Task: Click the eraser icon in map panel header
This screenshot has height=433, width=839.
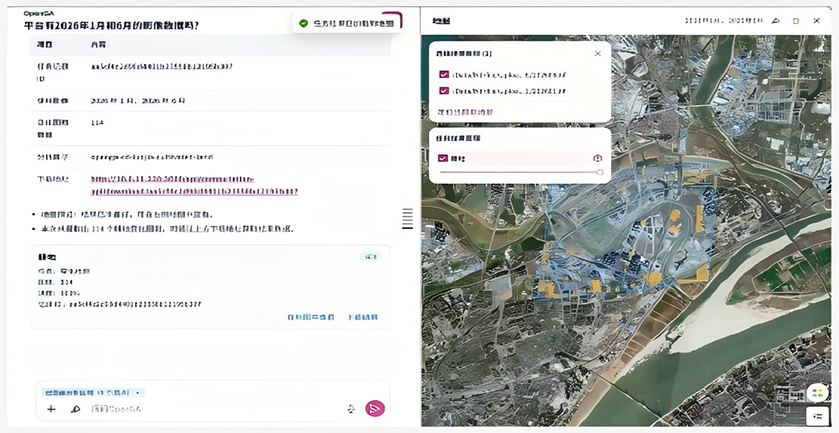Action: pyautogui.click(x=775, y=21)
